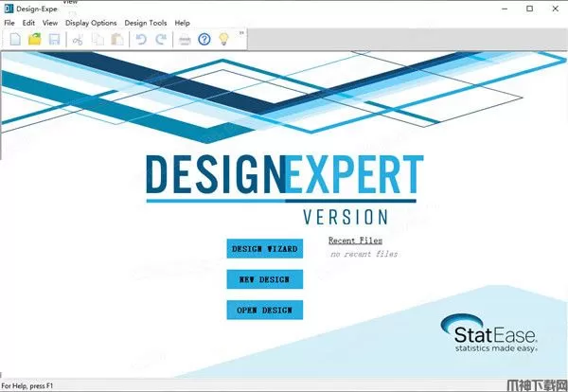Click the Paste clipboard icon

(x=116, y=39)
